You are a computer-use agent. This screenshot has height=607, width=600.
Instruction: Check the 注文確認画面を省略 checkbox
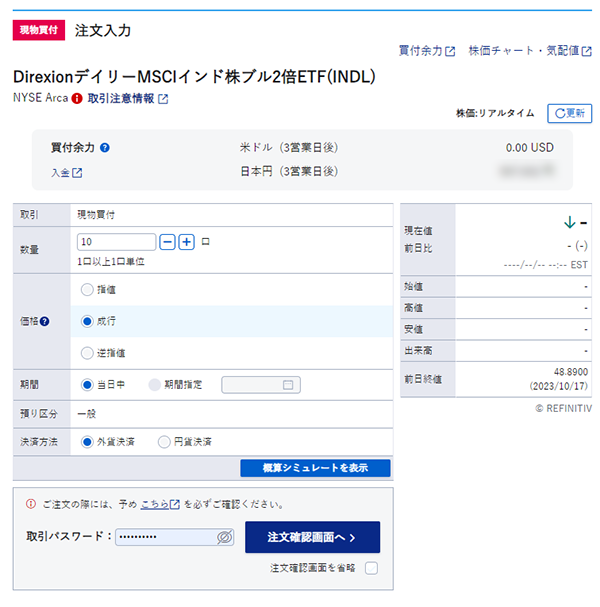tap(372, 568)
